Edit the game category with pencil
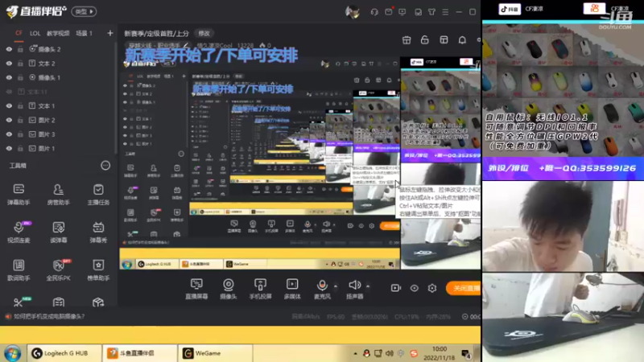 point(186,45)
